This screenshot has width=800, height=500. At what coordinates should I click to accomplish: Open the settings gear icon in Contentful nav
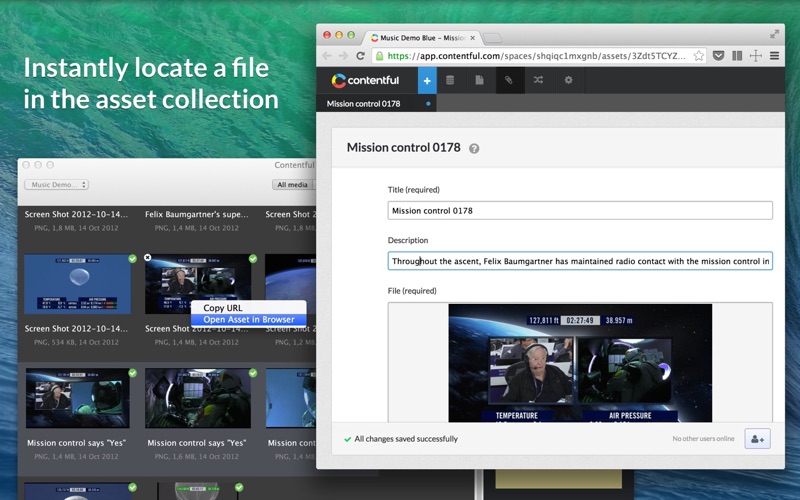568,80
